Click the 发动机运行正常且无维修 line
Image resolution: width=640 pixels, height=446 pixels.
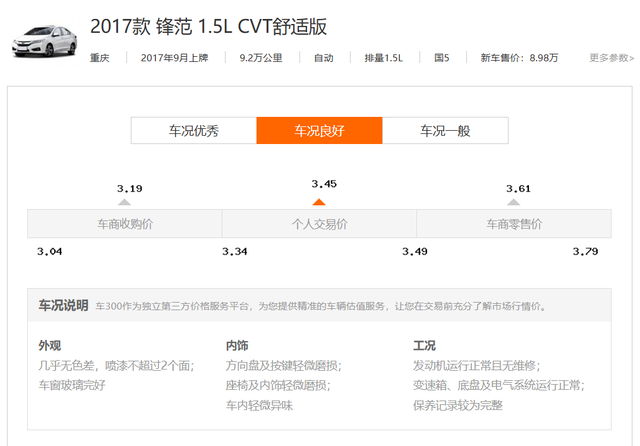[x=477, y=365]
